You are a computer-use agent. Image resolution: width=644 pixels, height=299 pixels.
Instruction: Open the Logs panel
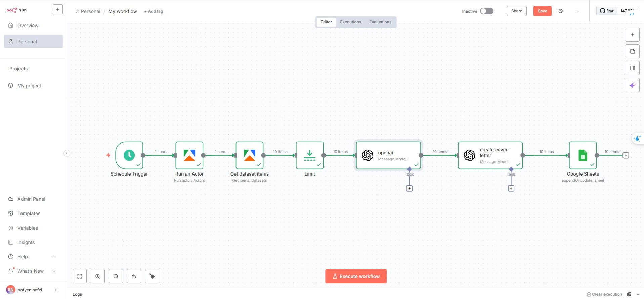(x=77, y=294)
